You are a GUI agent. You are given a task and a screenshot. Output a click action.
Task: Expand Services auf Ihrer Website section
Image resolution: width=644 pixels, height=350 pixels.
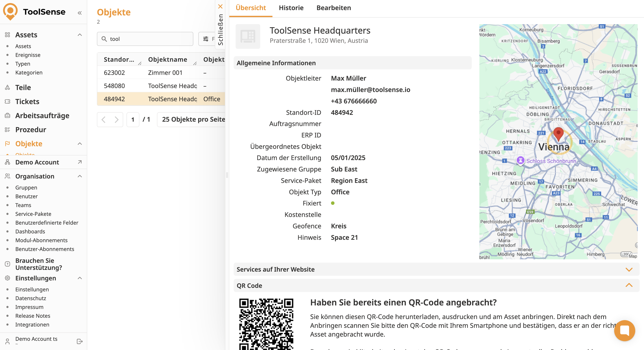click(629, 269)
